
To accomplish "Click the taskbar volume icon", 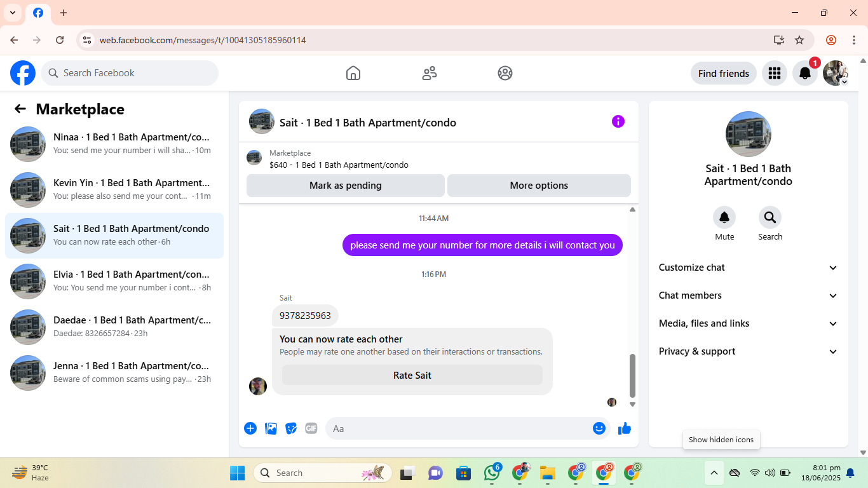I will (770, 473).
